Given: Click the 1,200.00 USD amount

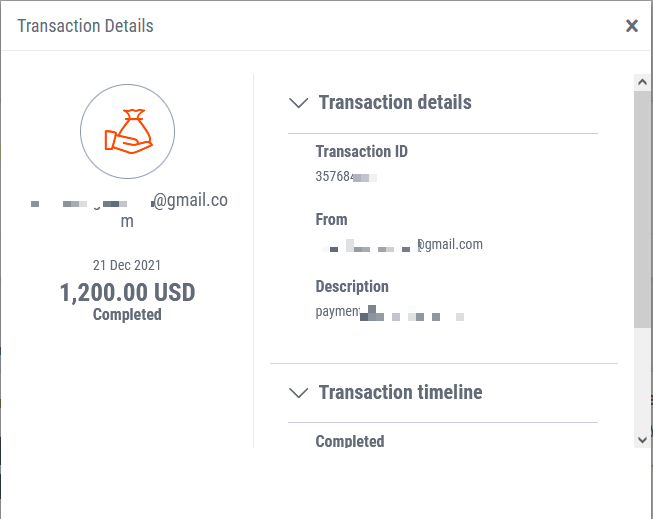Looking at the screenshot, I should [127, 293].
